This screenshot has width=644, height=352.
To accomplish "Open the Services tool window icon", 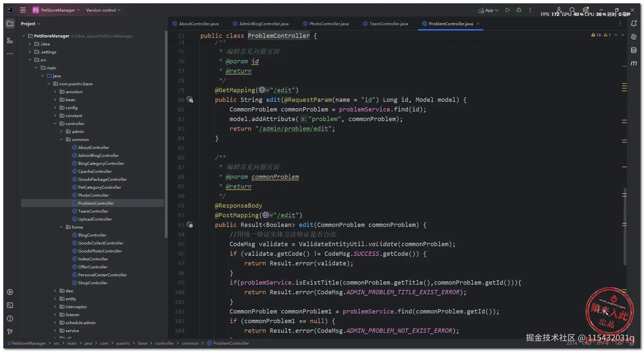I will [10, 292].
